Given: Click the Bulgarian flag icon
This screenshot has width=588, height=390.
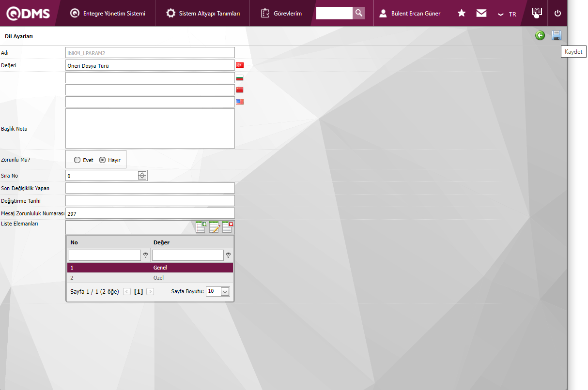Looking at the screenshot, I should [x=240, y=78].
